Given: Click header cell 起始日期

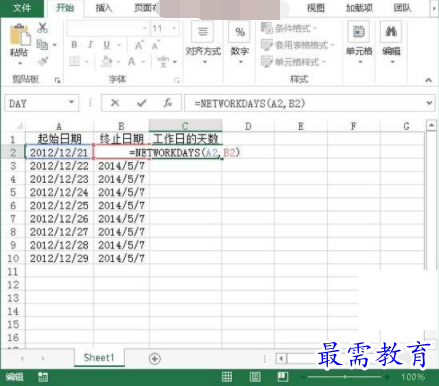Looking at the screenshot, I should (59, 139).
